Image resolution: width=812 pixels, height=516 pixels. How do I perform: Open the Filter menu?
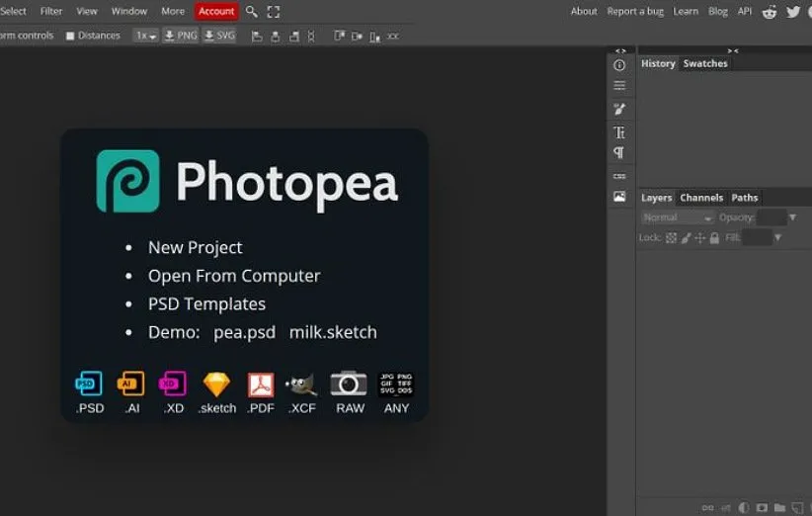pos(51,12)
